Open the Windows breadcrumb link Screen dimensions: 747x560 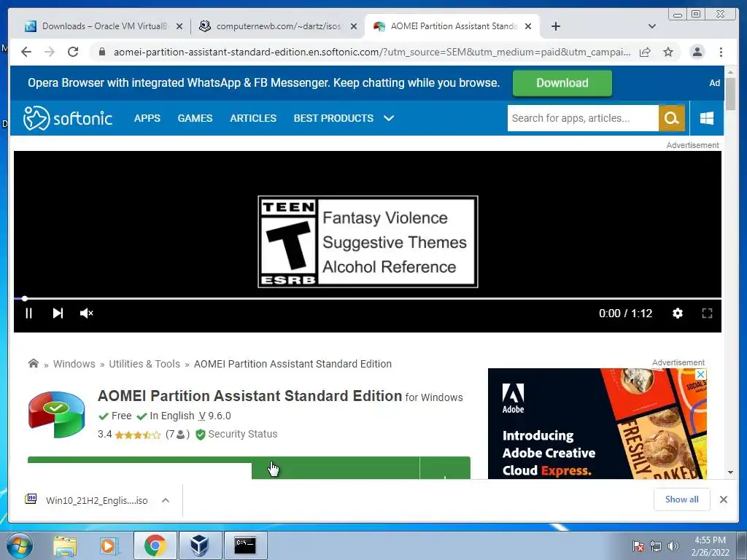[74, 364]
